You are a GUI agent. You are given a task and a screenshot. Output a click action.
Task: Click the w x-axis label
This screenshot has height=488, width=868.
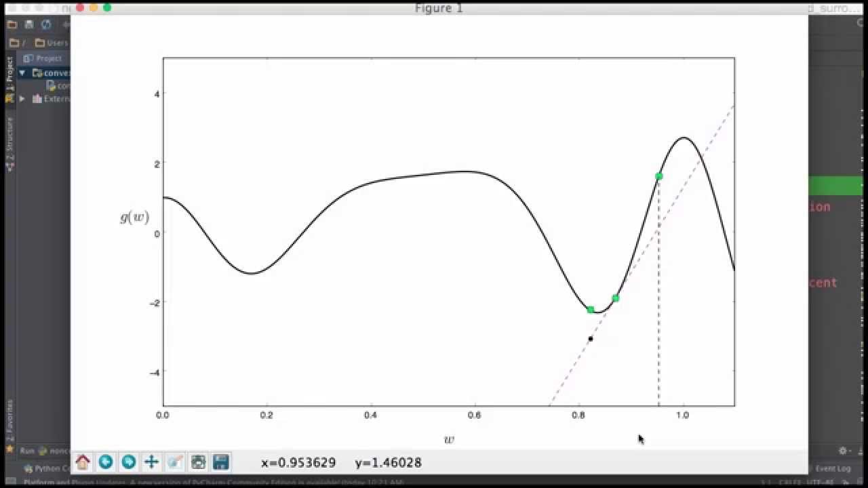tap(449, 439)
